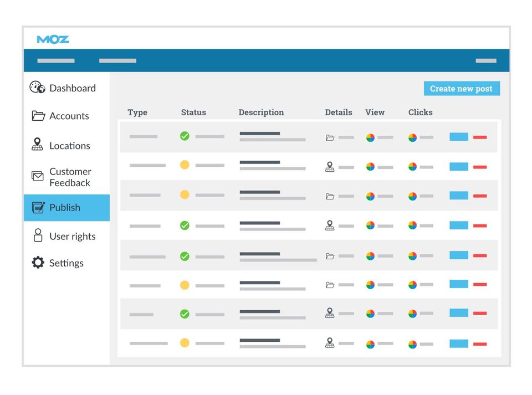Open the description entry in fifth table row
Image resolution: width=532 pixels, height=395 pixels.
pyautogui.click(x=278, y=257)
